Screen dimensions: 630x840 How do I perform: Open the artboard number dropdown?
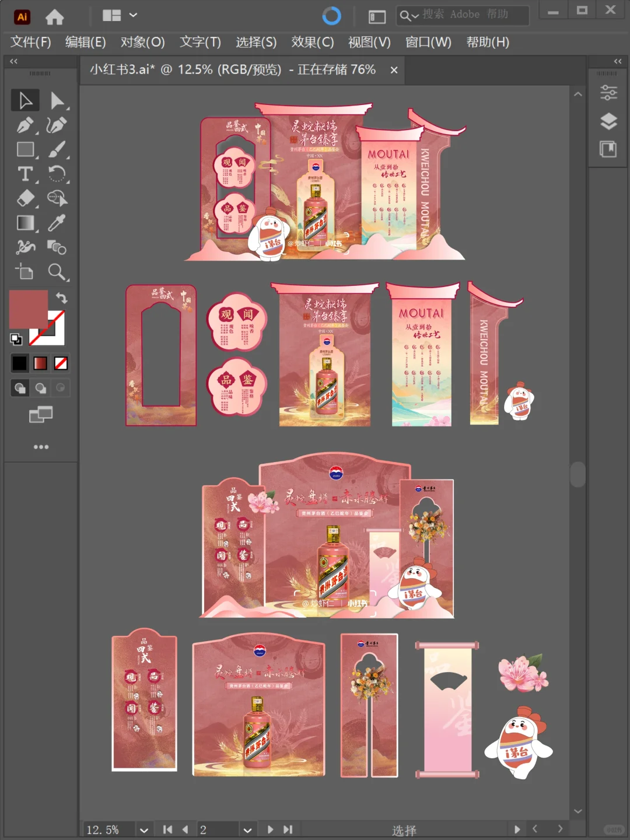(247, 829)
